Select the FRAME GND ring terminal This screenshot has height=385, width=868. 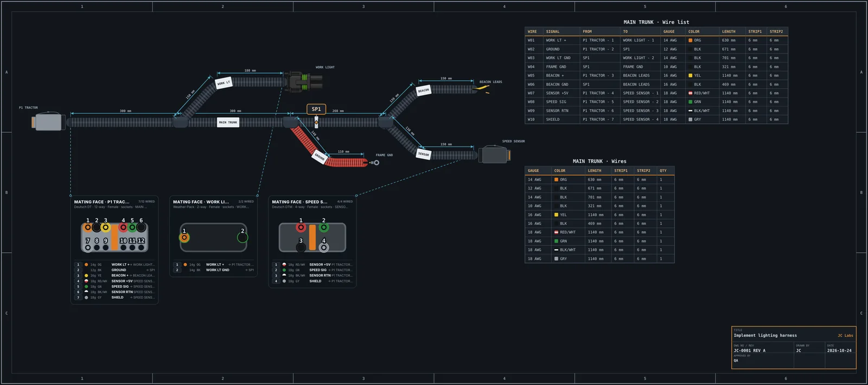pyautogui.click(x=375, y=163)
